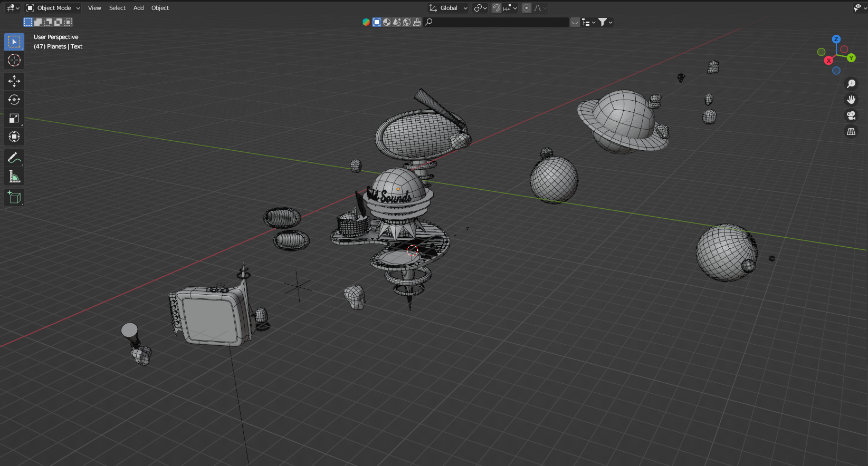Pick the Annotate pencil tool
The image size is (868, 466).
pyautogui.click(x=14, y=158)
